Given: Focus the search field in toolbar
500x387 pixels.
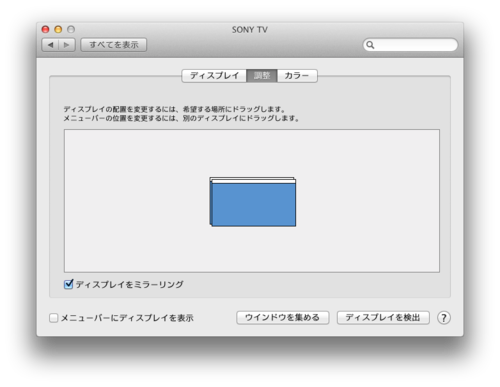Looking at the screenshot, I should coord(410,45).
